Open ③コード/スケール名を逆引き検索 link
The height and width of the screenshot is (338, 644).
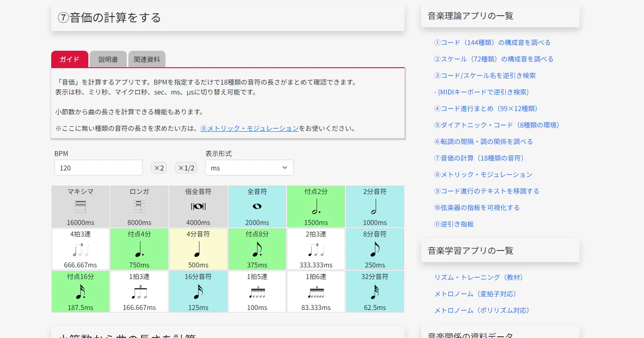click(x=485, y=76)
